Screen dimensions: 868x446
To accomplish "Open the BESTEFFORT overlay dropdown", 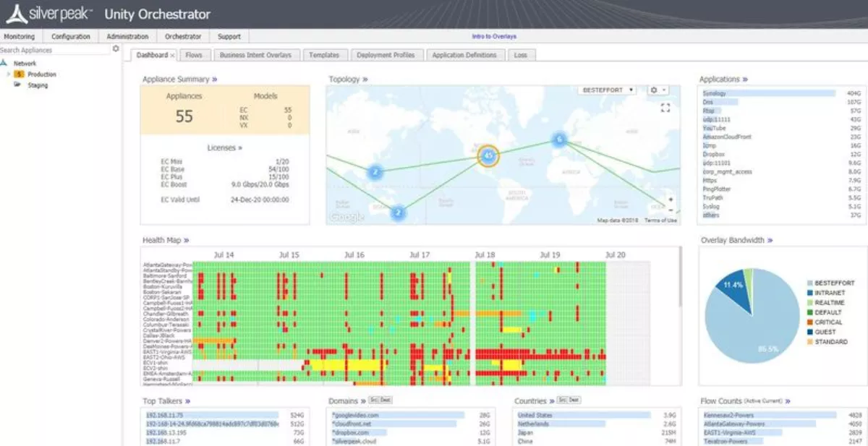I will point(608,90).
